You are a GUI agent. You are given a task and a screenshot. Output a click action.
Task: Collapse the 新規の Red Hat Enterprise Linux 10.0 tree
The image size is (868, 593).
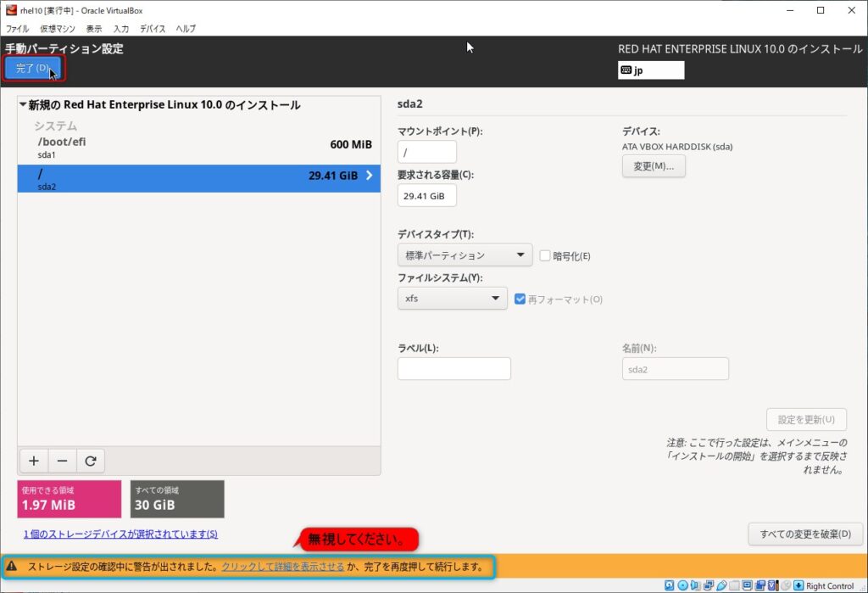click(x=23, y=105)
